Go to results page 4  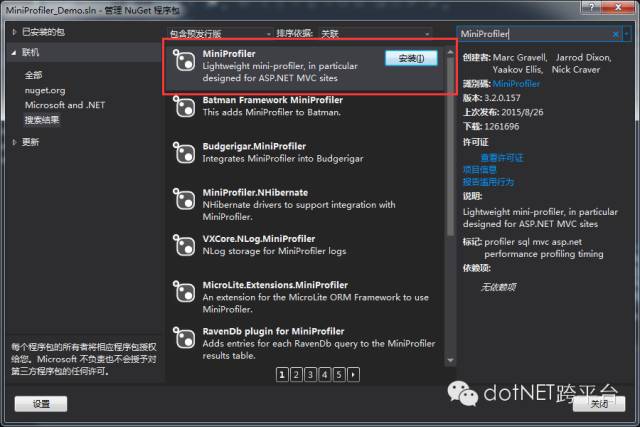(325, 374)
